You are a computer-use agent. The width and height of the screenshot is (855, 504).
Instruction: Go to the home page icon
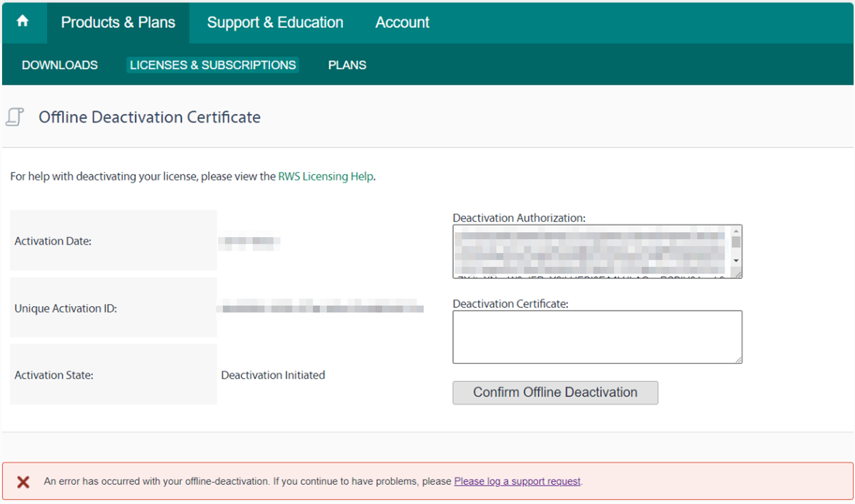pos(23,22)
